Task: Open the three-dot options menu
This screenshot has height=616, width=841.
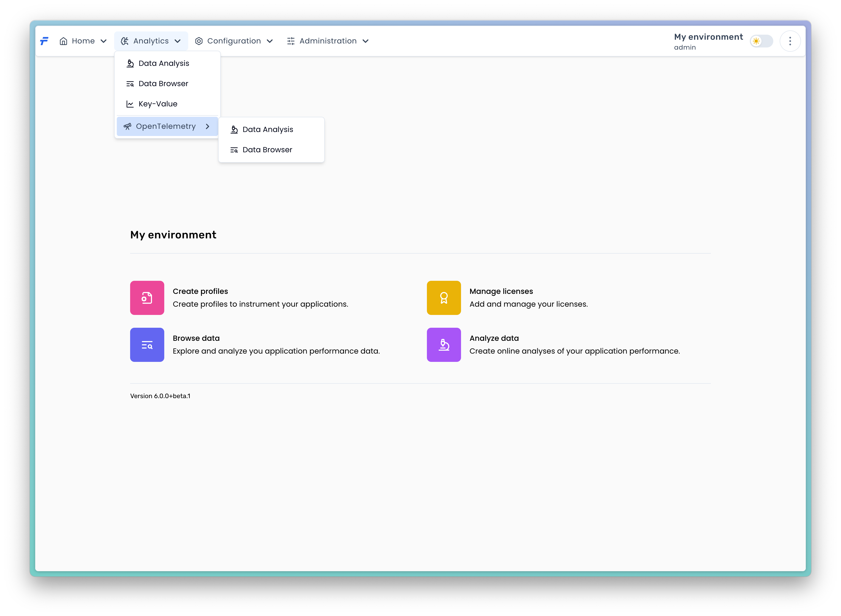Action: click(790, 41)
